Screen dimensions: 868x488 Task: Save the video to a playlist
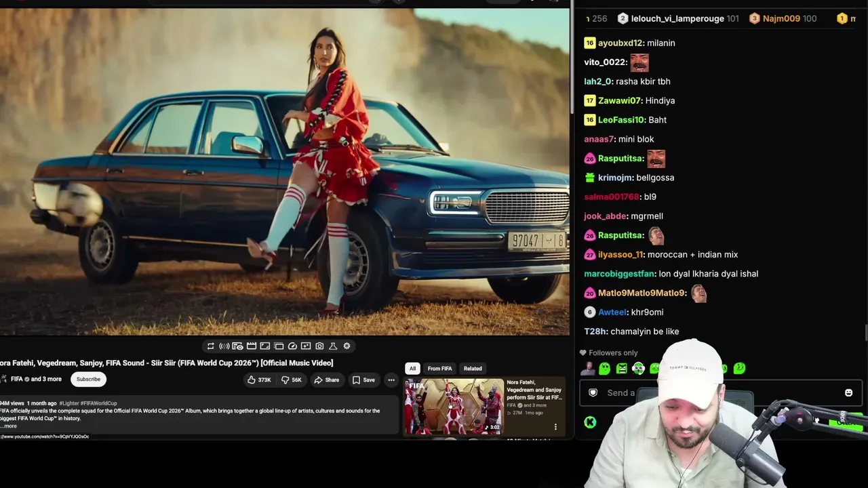click(363, 380)
